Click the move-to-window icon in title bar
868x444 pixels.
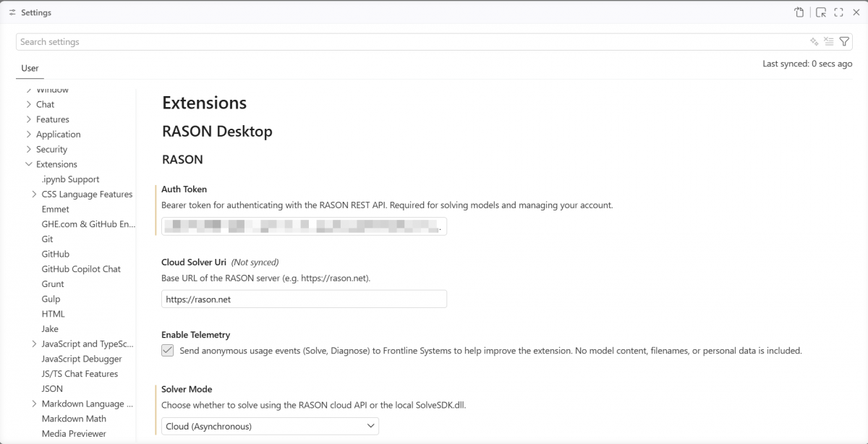point(821,12)
